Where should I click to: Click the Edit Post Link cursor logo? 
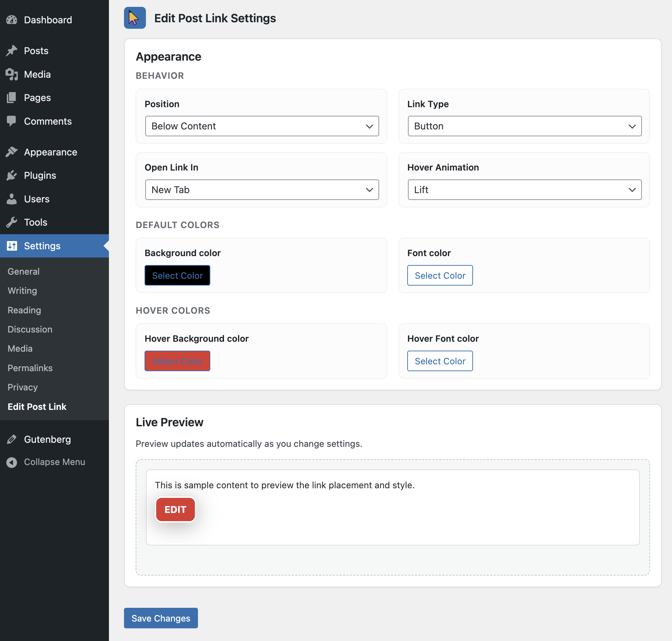click(x=135, y=18)
